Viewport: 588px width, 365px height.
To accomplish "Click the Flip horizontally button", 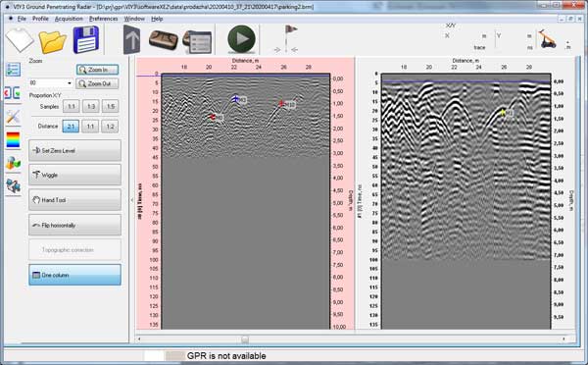I will click(x=75, y=226).
